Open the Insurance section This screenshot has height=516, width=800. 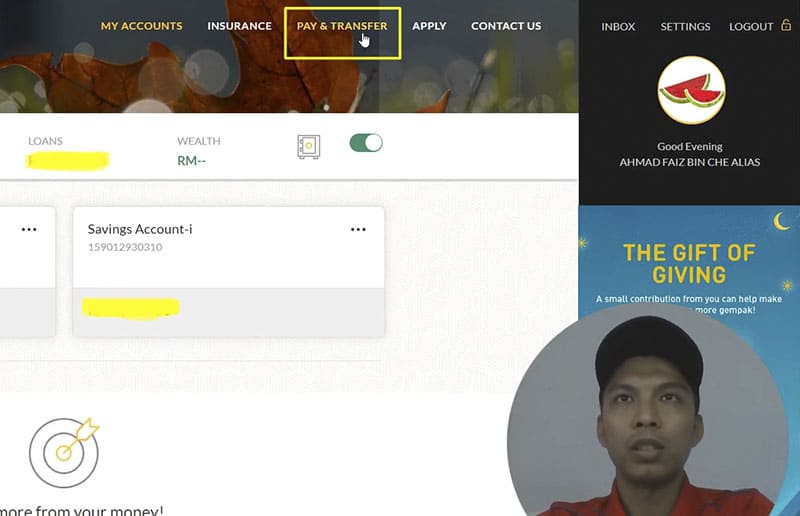[x=239, y=26]
